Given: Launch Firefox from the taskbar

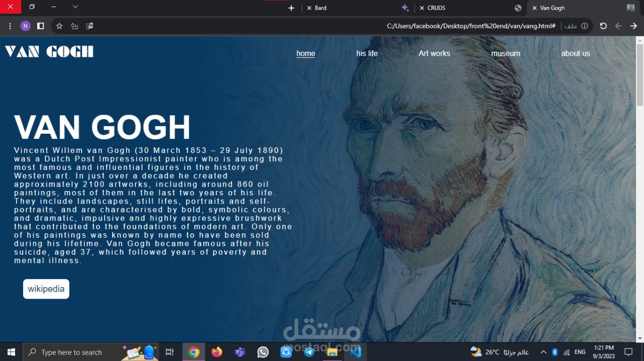Looking at the screenshot, I should (x=217, y=352).
